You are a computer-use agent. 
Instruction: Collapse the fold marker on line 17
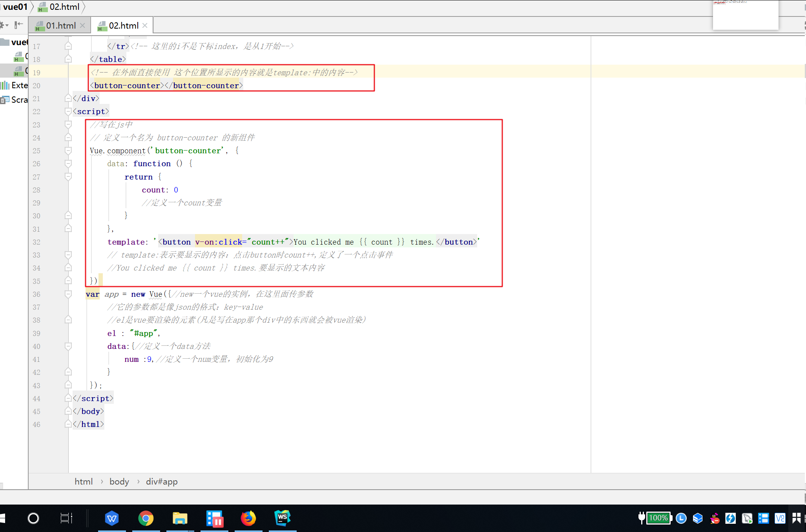click(x=68, y=46)
